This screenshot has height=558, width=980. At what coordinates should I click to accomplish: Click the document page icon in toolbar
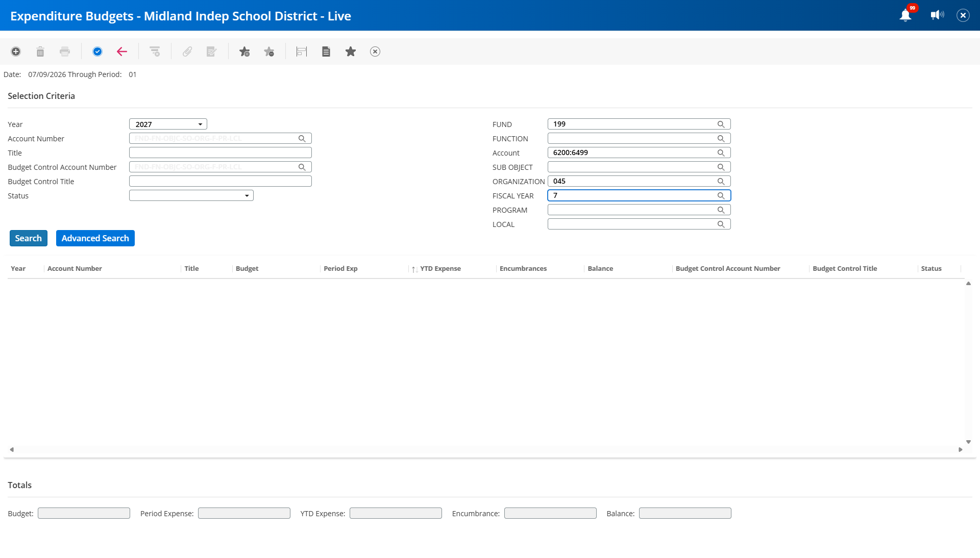[326, 52]
